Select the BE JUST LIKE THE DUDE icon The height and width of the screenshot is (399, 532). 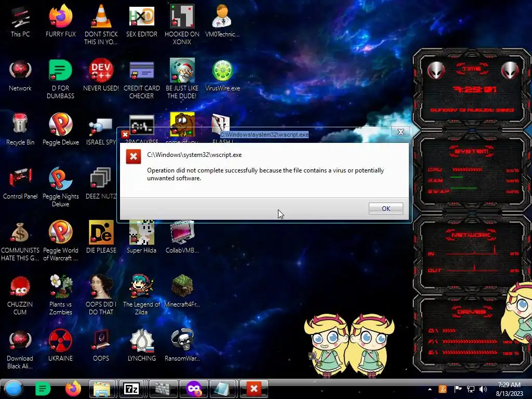[182, 79]
